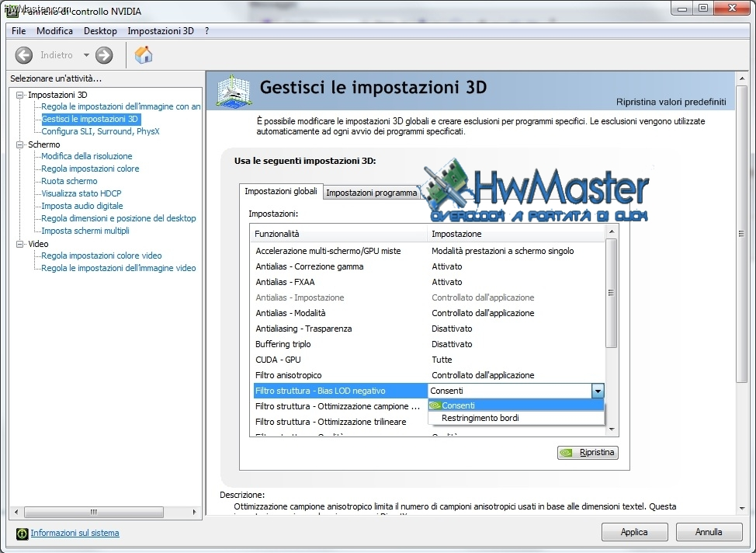Screen dimensions: 756x553
Task: Open the Modifica menu
Action: tap(54, 31)
